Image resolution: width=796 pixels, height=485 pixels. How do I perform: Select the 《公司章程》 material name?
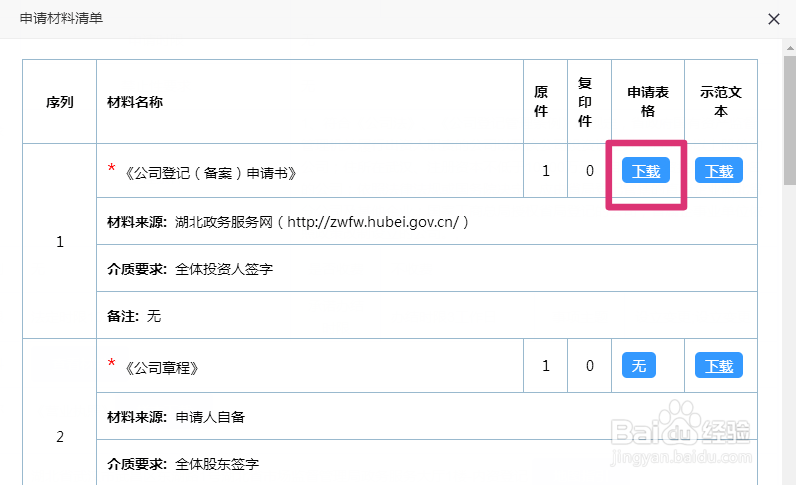[x=163, y=367]
